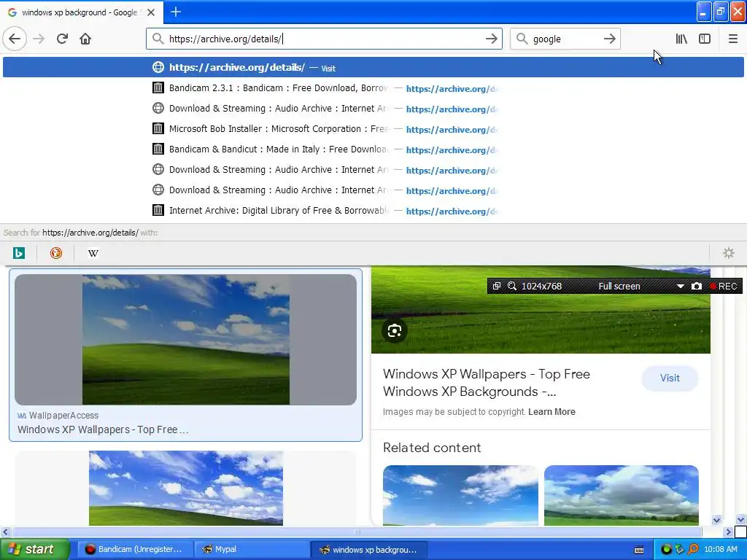Choose the Bandicam 2.3.1 suggestion
747x560 pixels.
click(x=373, y=88)
